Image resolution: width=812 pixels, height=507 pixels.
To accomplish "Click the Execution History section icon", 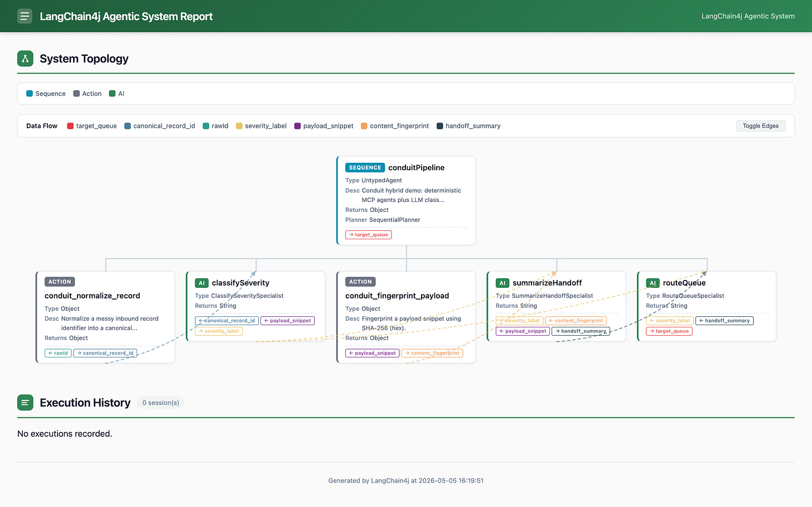I will point(25,403).
